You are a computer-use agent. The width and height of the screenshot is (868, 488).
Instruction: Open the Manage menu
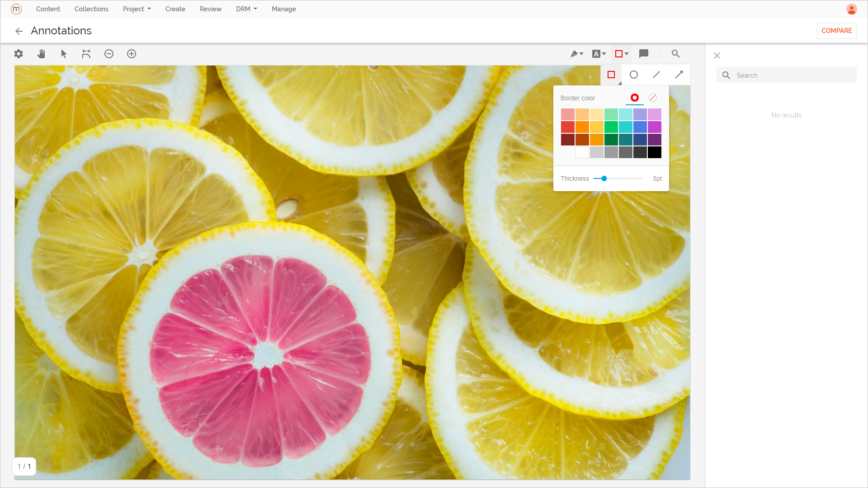(x=284, y=9)
